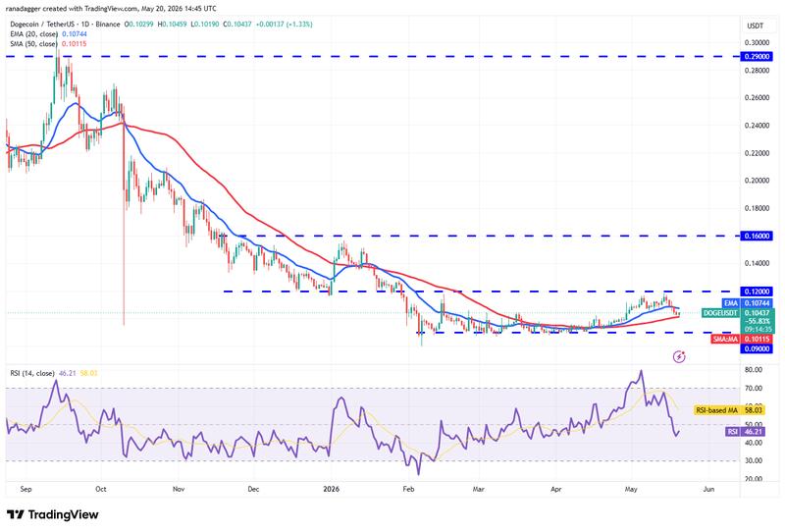Viewport: 785px width, 532px height.
Task: Click the 0.16000 horizontal line price label
Action: point(757,236)
